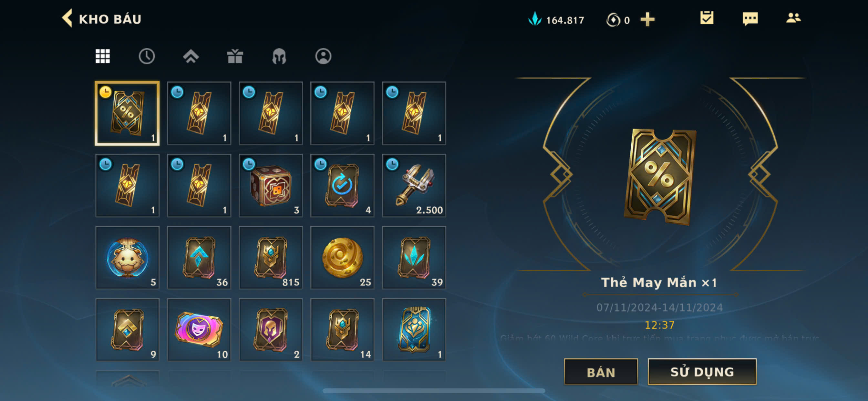
Task: Choose the Poro orb item with 5
Action: (127, 258)
